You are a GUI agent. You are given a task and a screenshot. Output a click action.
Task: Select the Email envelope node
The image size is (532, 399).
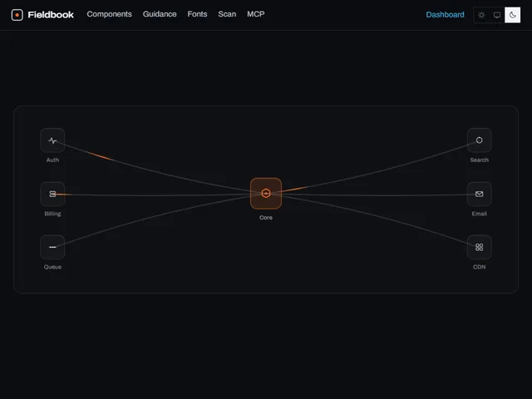click(479, 194)
